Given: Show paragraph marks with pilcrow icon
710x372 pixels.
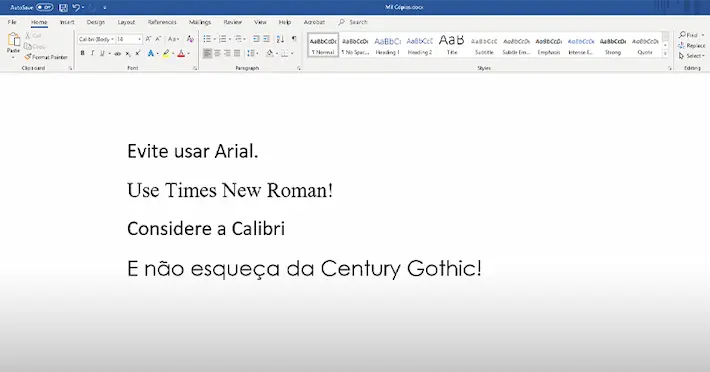Looking at the screenshot, I should [x=294, y=39].
